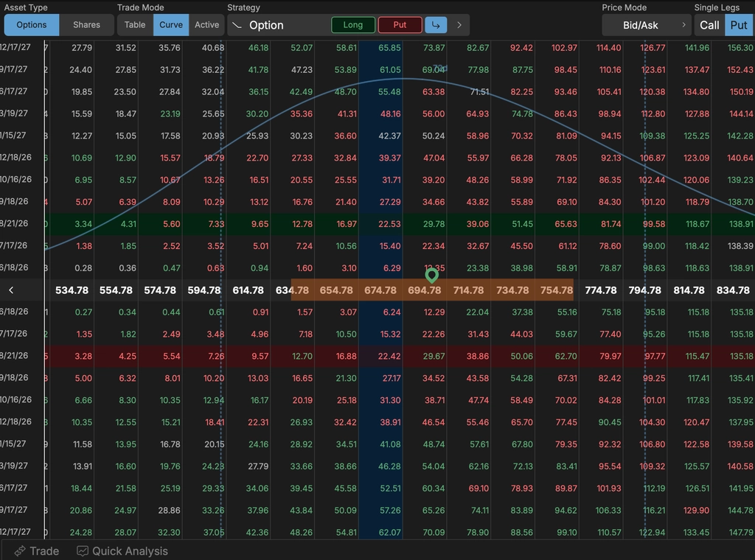Click the green current price marker pin
The image size is (755, 560).
432,275
